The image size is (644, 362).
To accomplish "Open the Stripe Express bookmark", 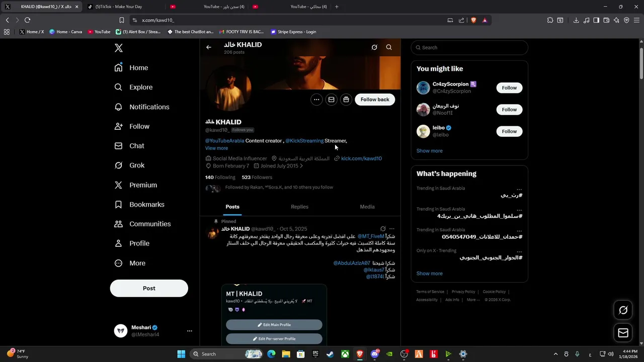I will pyautogui.click(x=293, y=32).
